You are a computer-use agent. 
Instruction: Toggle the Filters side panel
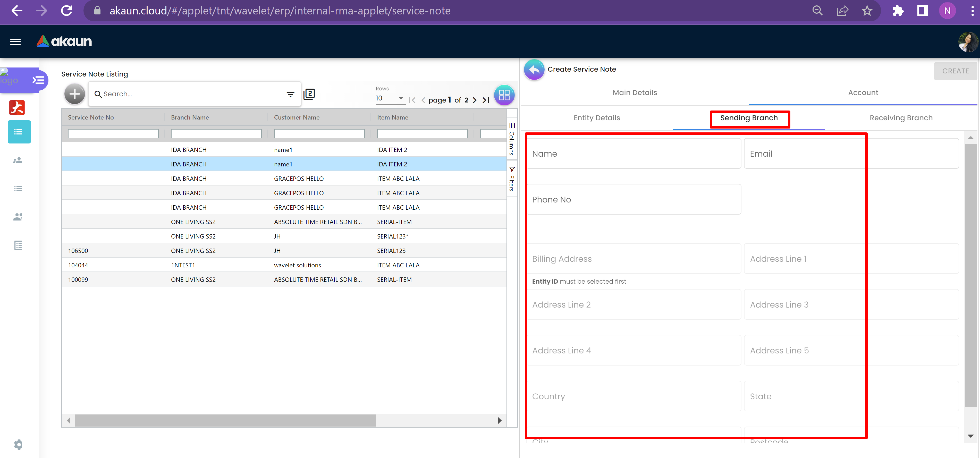(512, 179)
